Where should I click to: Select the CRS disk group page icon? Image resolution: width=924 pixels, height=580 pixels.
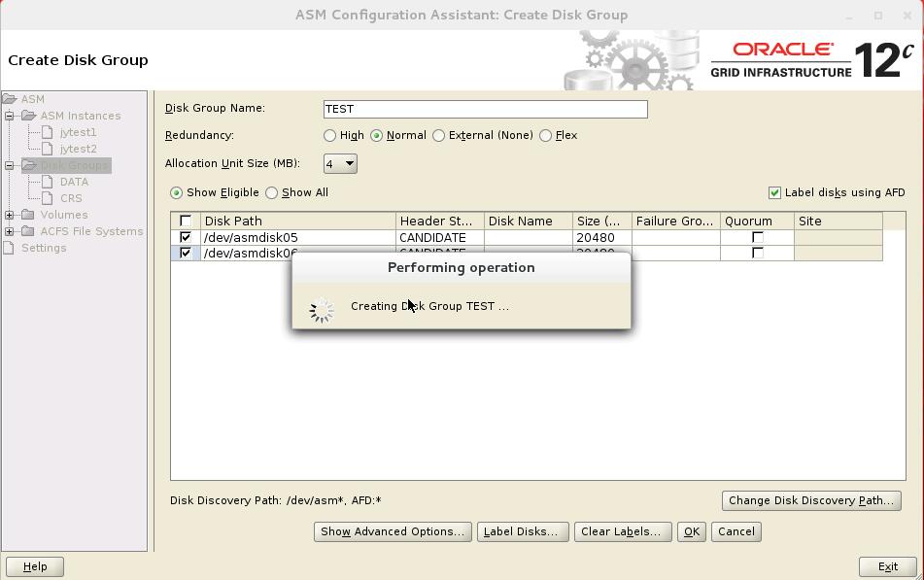click(x=48, y=198)
